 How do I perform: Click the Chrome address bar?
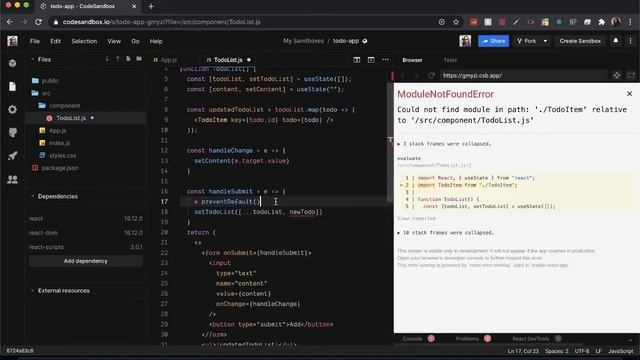coord(245,22)
